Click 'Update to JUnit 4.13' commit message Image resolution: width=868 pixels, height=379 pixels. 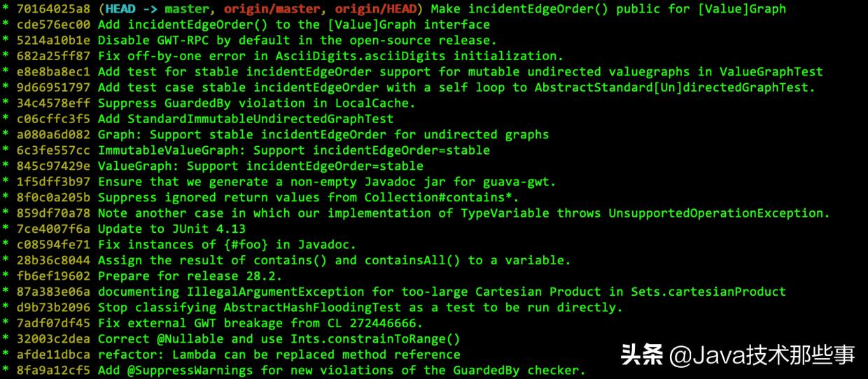(171, 229)
